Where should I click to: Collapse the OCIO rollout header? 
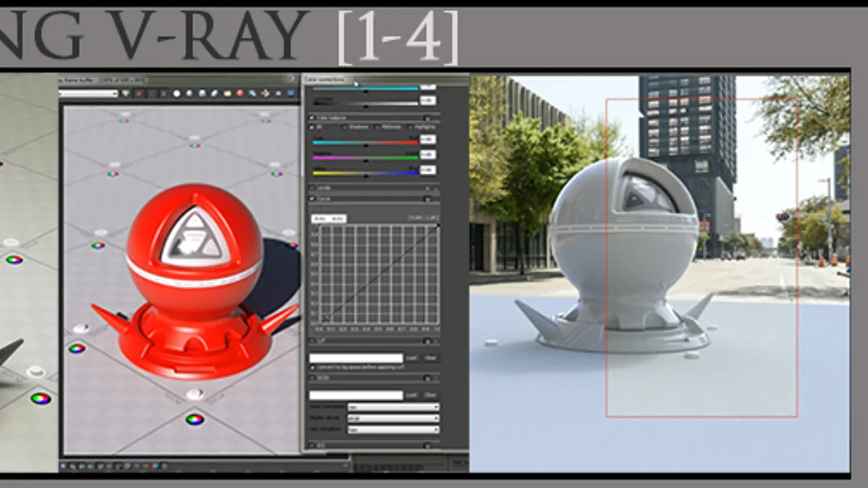coord(373,378)
